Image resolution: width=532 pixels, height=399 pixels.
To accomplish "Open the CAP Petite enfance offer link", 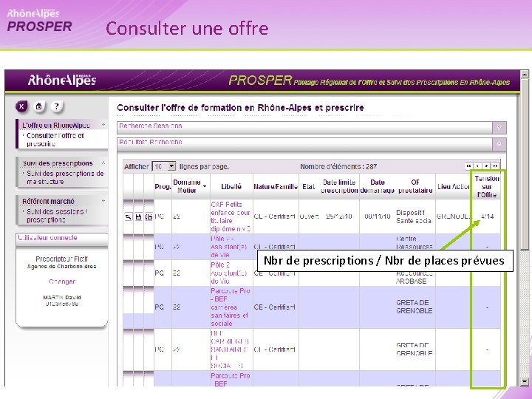I will (231, 216).
